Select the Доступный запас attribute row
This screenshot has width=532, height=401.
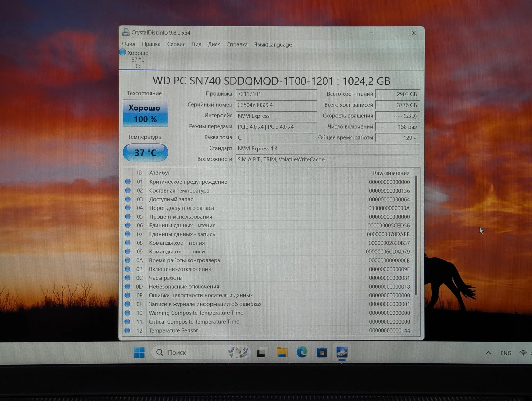coord(267,199)
